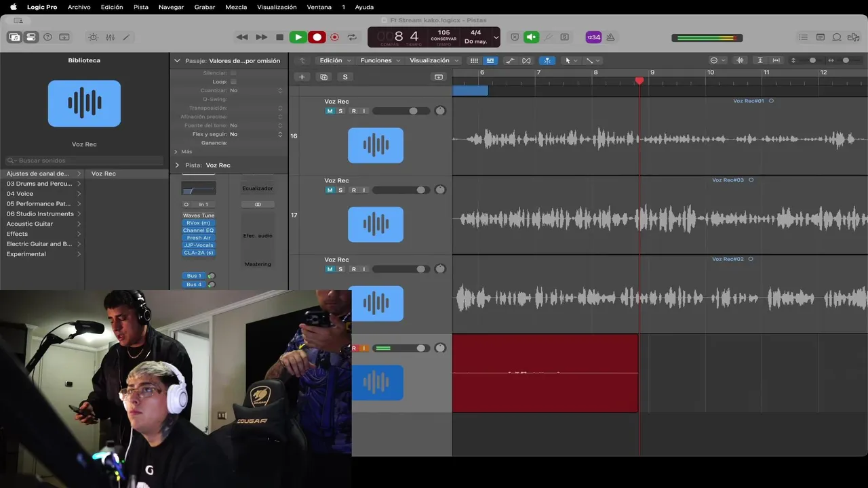Screen dimensions: 868x488
Task: Adjust the horizontal zoom slider
Action: click(x=846, y=60)
